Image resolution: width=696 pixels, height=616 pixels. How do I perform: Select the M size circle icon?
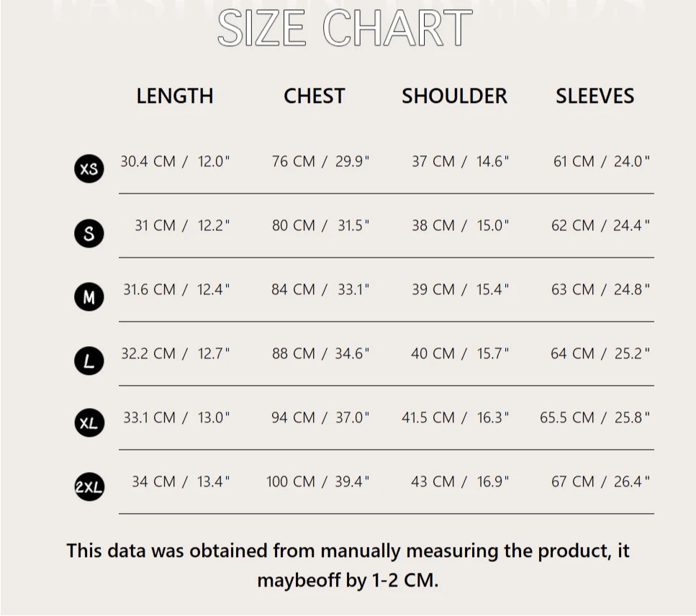(89, 297)
